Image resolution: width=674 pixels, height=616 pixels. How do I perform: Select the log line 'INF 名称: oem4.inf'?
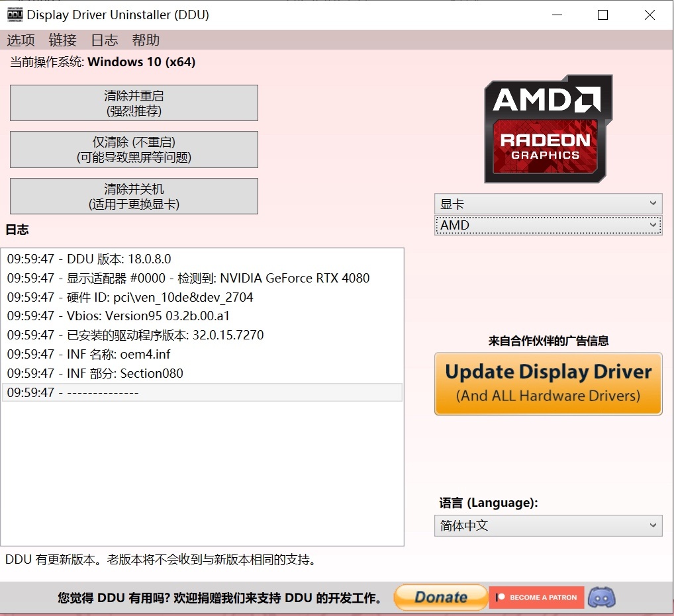pyautogui.click(x=202, y=355)
